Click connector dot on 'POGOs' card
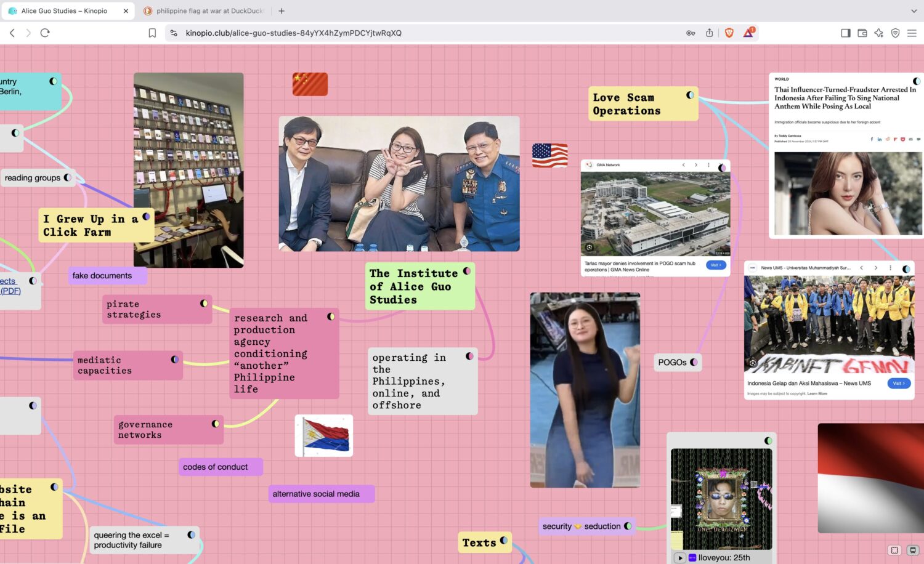Image resolution: width=924 pixels, height=564 pixels. pyautogui.click(x=694, y=362)
